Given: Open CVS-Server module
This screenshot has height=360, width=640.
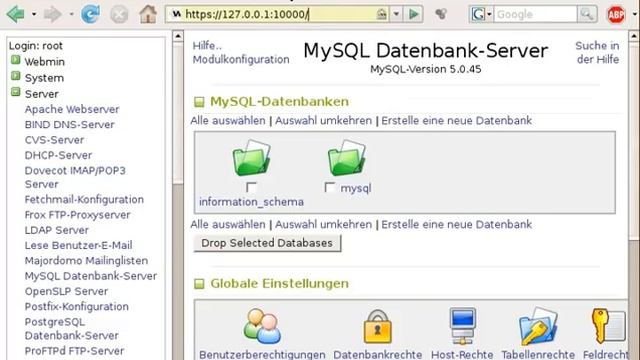Looking at the screenshot, I should click(x=54, y=140).
